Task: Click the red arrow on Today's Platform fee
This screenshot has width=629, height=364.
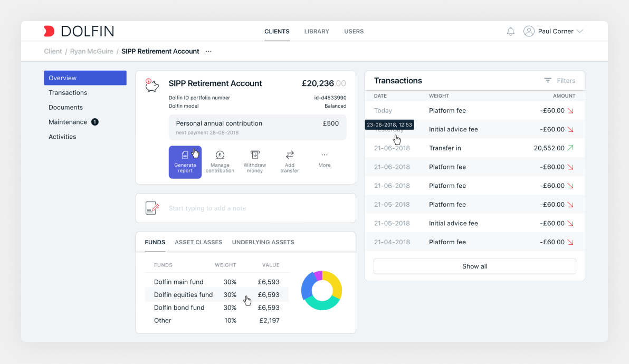Action: tap(570, 111)
